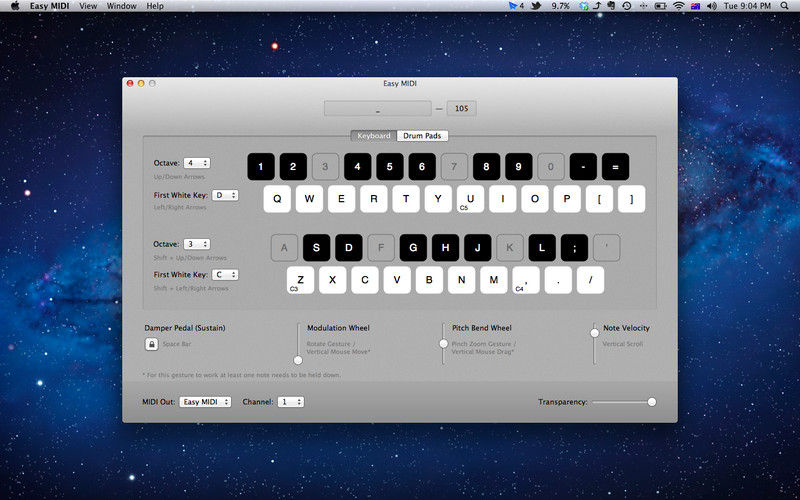
Task: Play the black D key
Action: (x=348, y=248)
